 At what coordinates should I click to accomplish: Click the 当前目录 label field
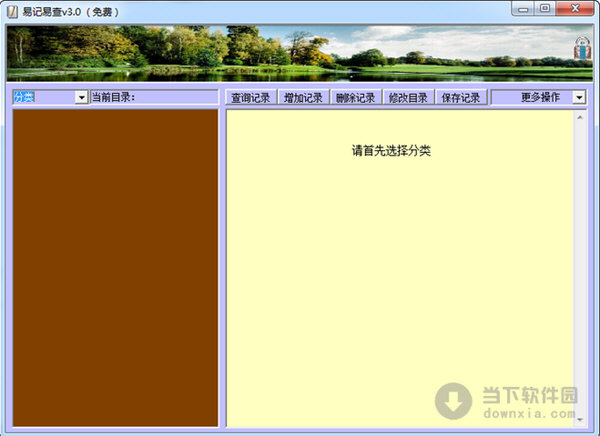[154, 97]
